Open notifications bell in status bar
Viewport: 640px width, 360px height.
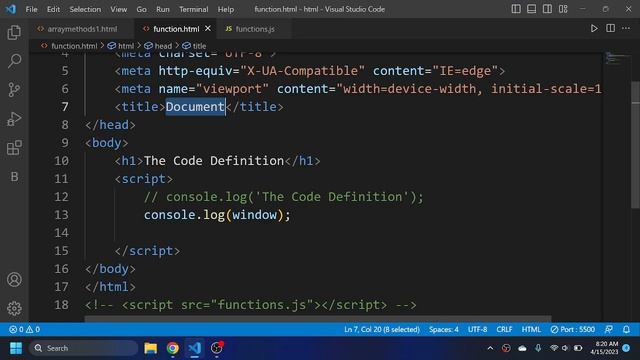tap(626, 329)
